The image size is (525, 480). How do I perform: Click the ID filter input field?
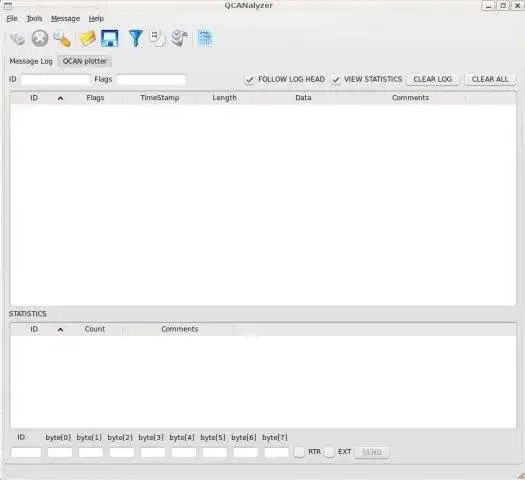55,80
